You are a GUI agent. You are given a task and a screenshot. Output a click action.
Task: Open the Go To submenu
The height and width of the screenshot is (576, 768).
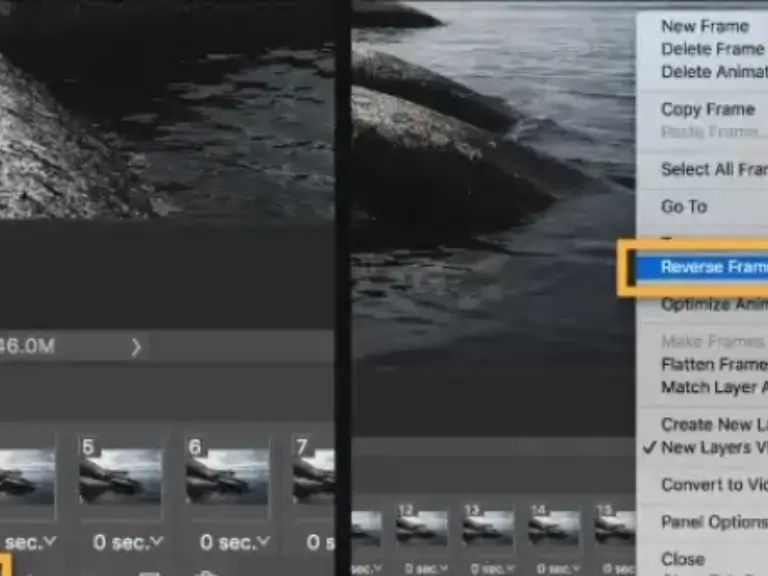[684, 206]
